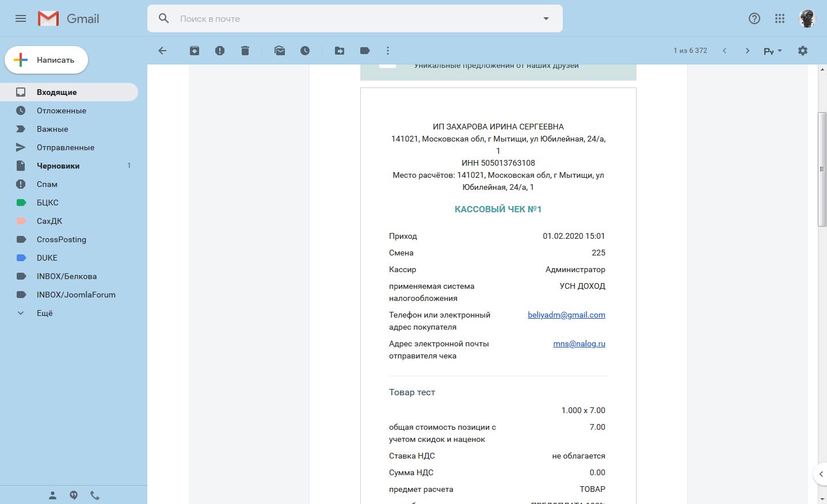
Task: Go to the newer email arrow
Action: tap(725, 51)
